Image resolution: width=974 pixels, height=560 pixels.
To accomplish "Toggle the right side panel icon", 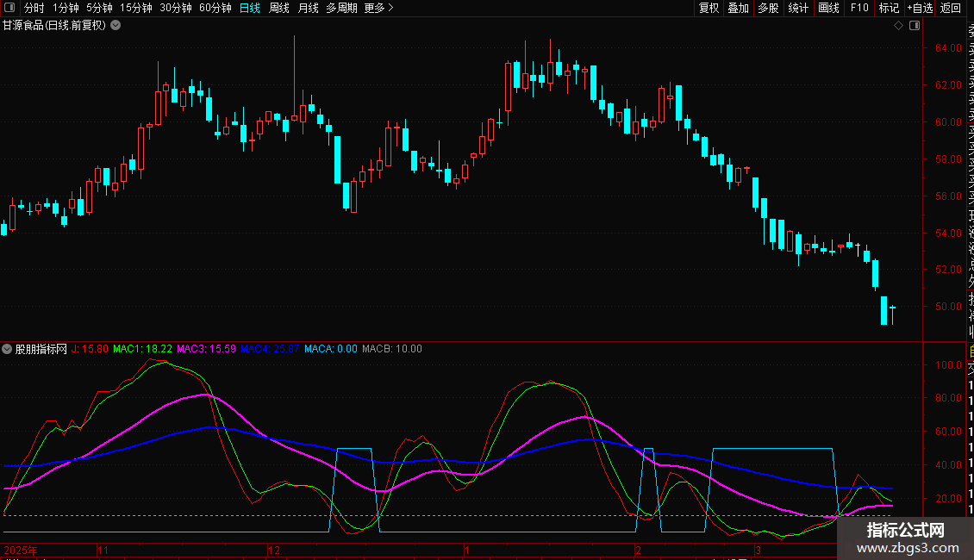I will tap(913, 26).
